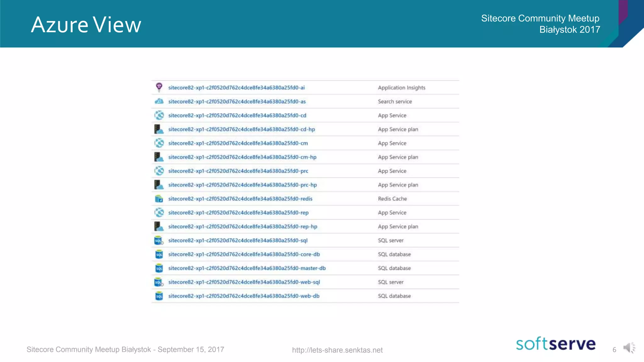Image resolution: width=644 pixels, height=362 pixels.
Task: Click the speaker audio icon at bottom right
Action: (629, 348)
